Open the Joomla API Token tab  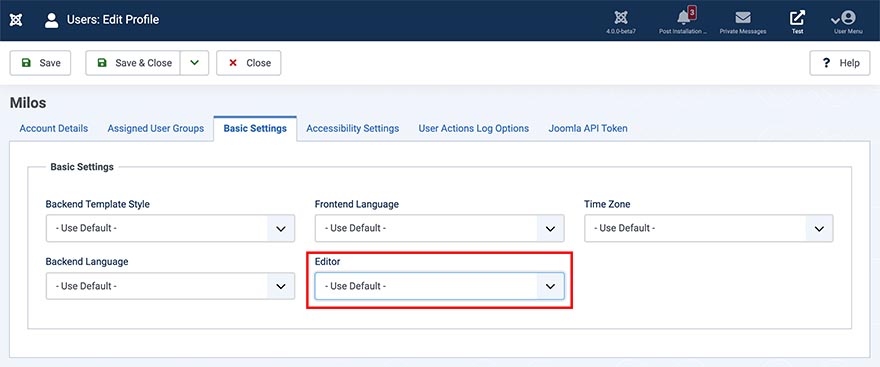coord(588,129)
